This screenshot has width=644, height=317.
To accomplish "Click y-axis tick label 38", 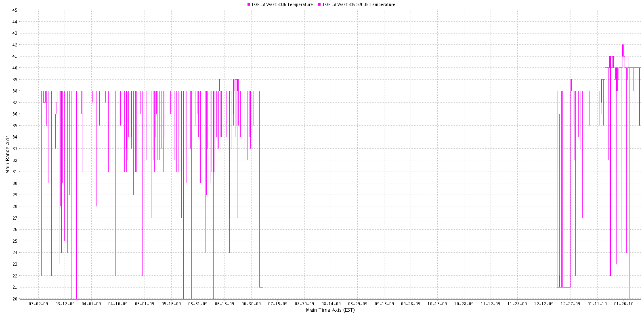I will click(x=15, y=91).
